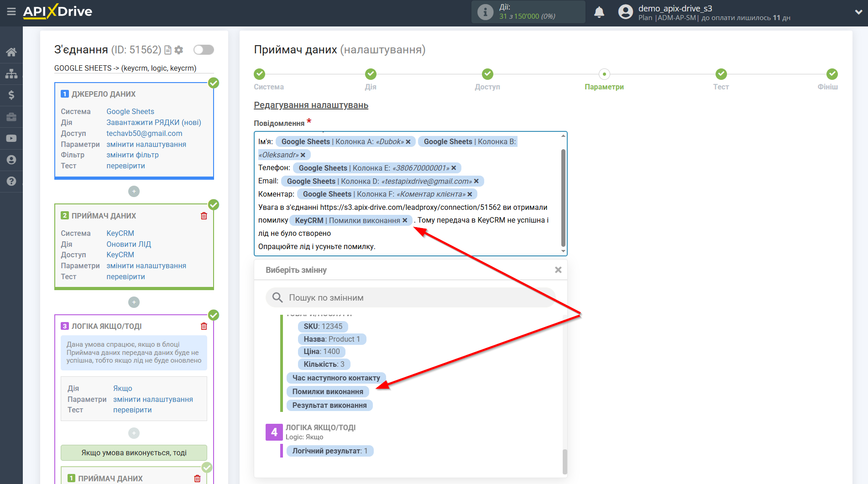Insert the Ціна 1400 variable
Viewport: 868px width, 484px height.
321,352
